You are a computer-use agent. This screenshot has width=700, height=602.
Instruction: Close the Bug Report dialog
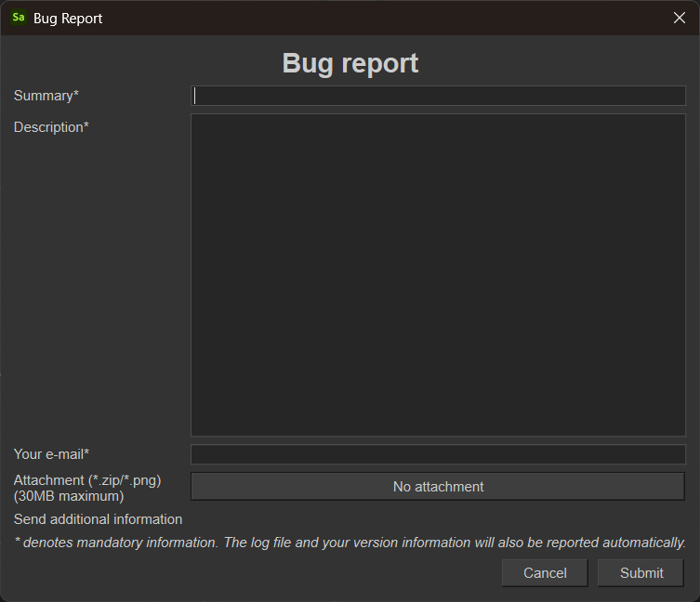coord(679,18)
